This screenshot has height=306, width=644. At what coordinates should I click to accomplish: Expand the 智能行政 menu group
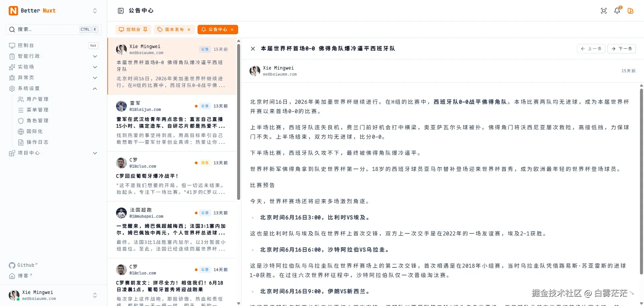point(54,56)
